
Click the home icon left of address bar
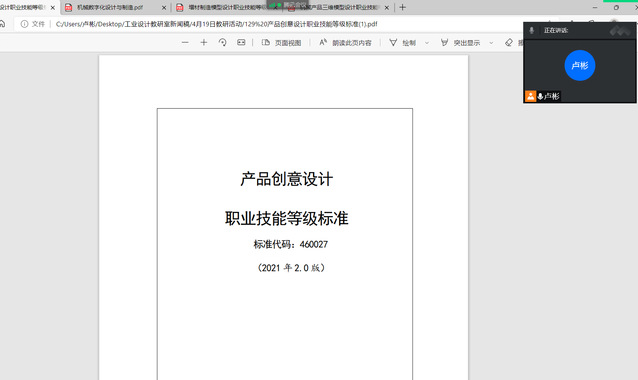point(2,24)
